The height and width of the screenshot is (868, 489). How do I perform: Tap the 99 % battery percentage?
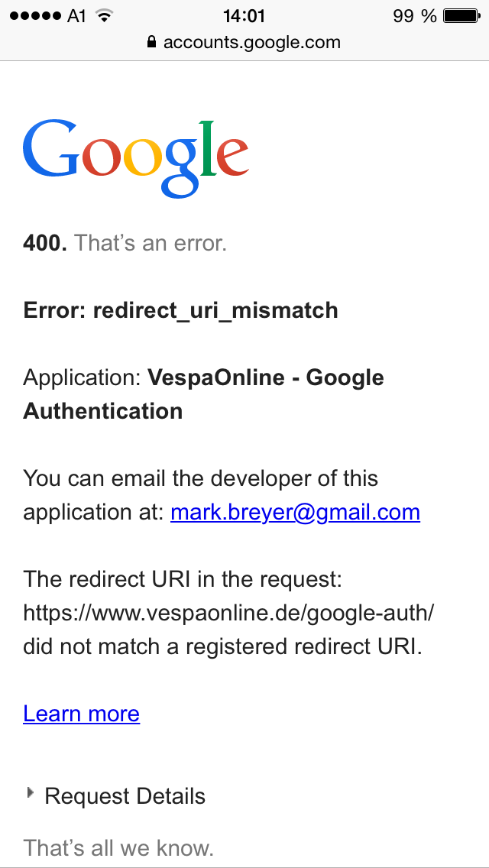(414, 15)
